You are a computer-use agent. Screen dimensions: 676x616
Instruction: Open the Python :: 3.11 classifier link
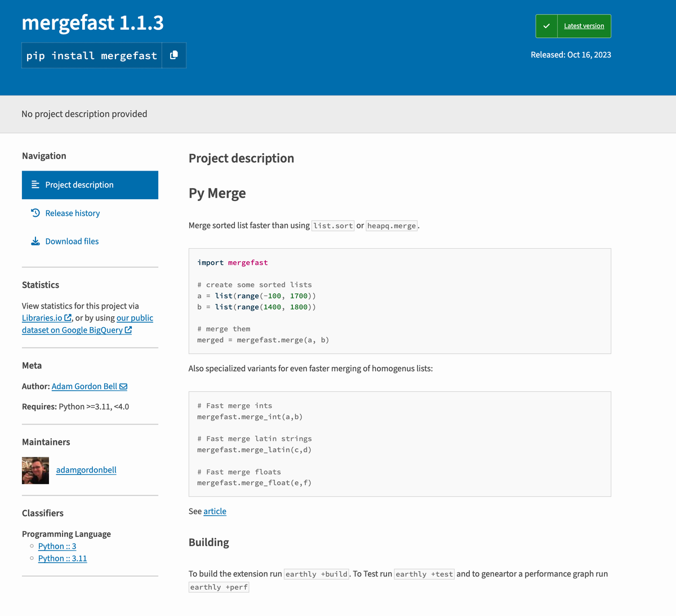click(x=62, y=558)
